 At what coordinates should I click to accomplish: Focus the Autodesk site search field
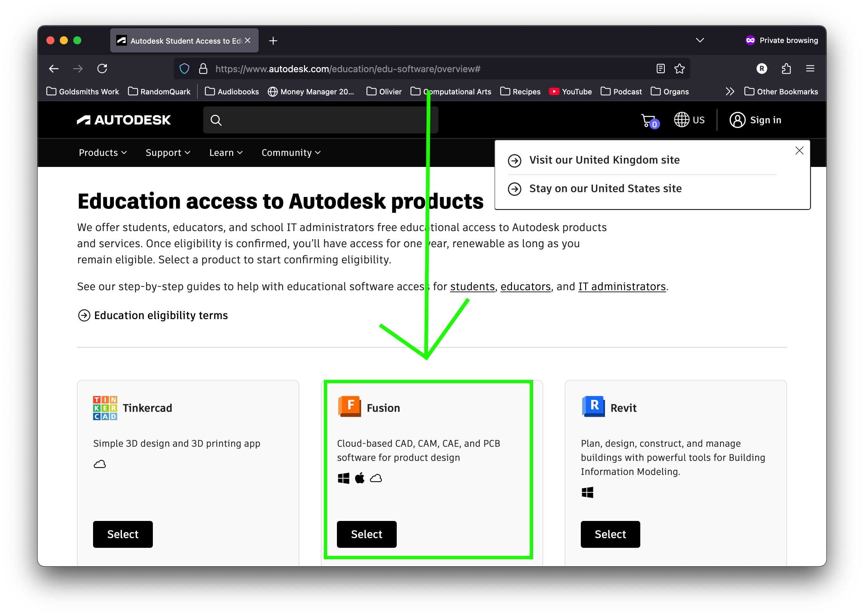[x=320, y=120]
